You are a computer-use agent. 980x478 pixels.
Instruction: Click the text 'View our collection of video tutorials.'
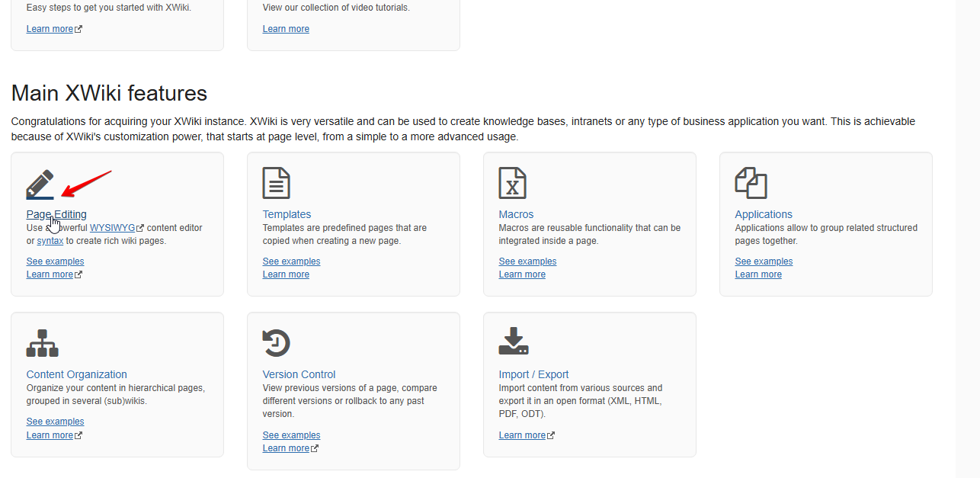tap(336, 8)
